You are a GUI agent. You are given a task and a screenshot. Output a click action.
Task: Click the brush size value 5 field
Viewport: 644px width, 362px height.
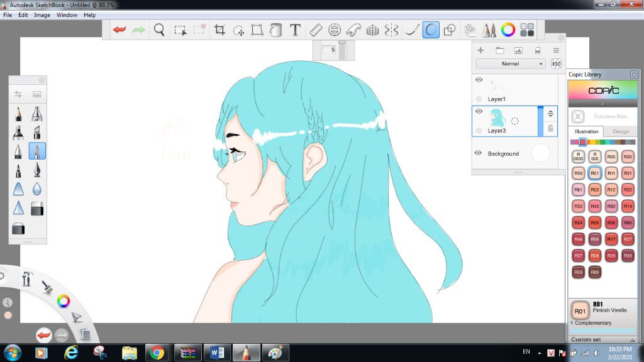point(329,50)
